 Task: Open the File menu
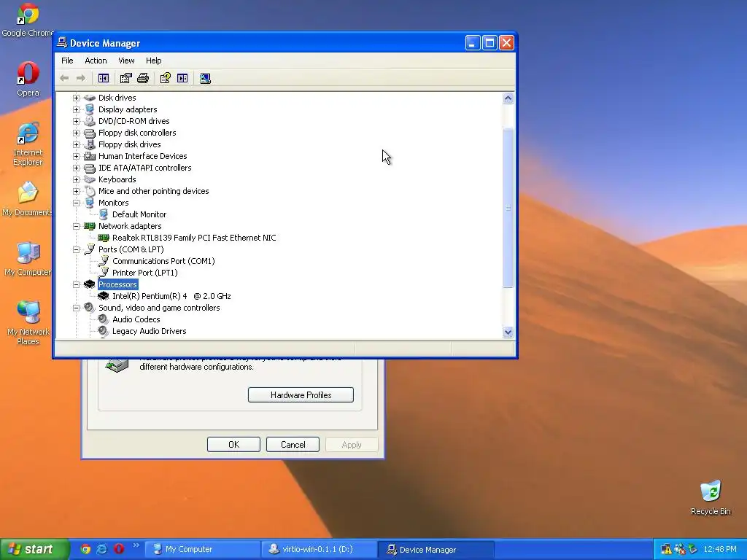[x=67, y=61]
